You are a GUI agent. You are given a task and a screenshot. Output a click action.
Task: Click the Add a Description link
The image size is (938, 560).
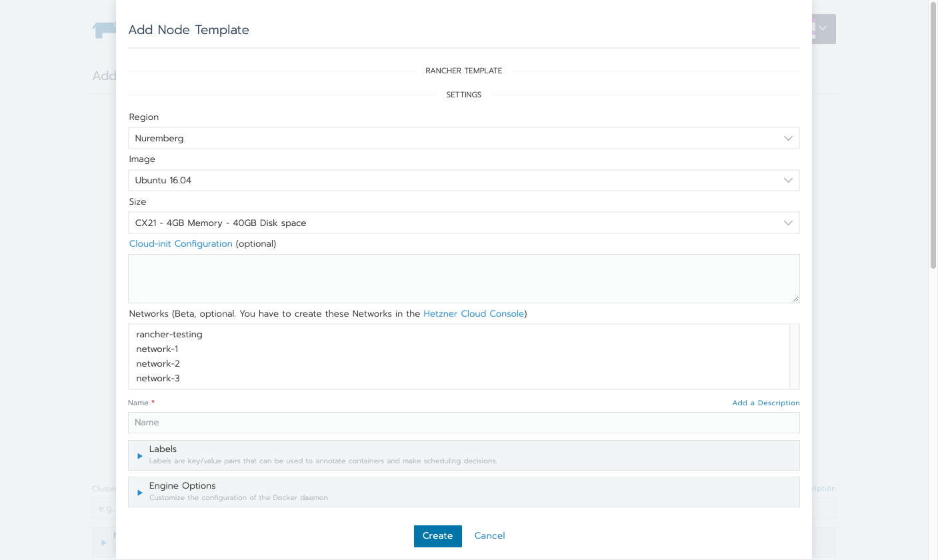(766, 403)
